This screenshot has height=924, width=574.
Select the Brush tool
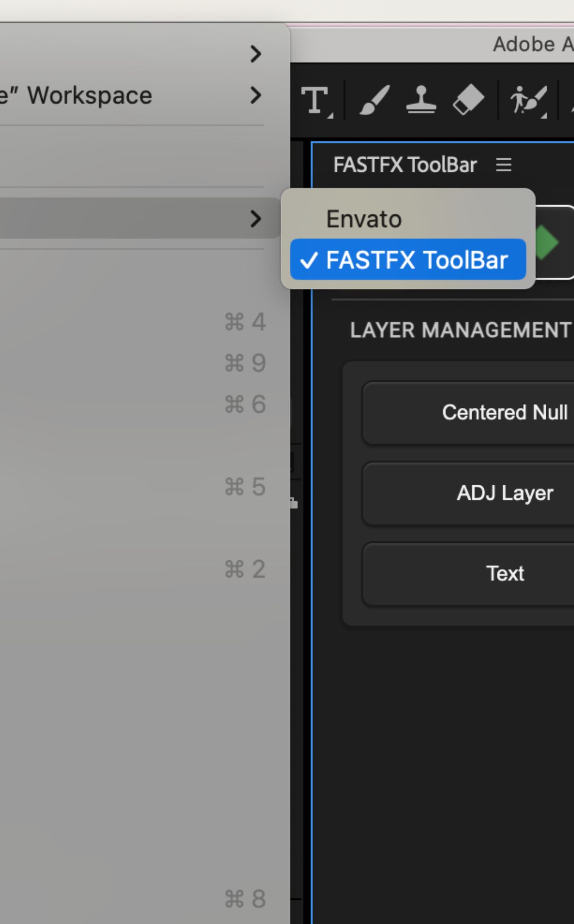coord(374,100)
